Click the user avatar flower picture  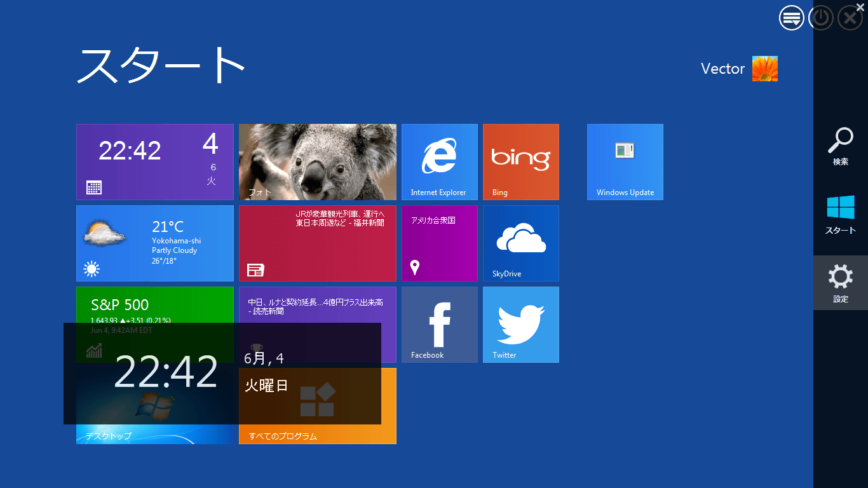coord(765,69)
